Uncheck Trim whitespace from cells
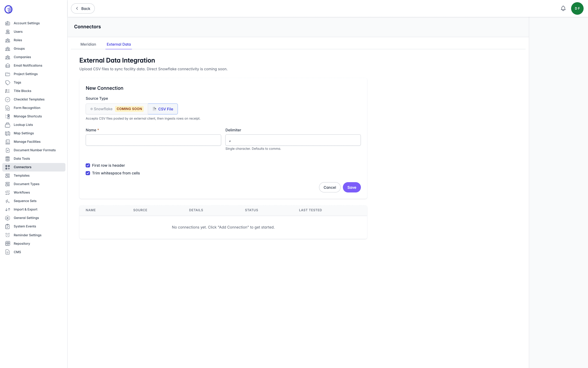 click(88, 173)
